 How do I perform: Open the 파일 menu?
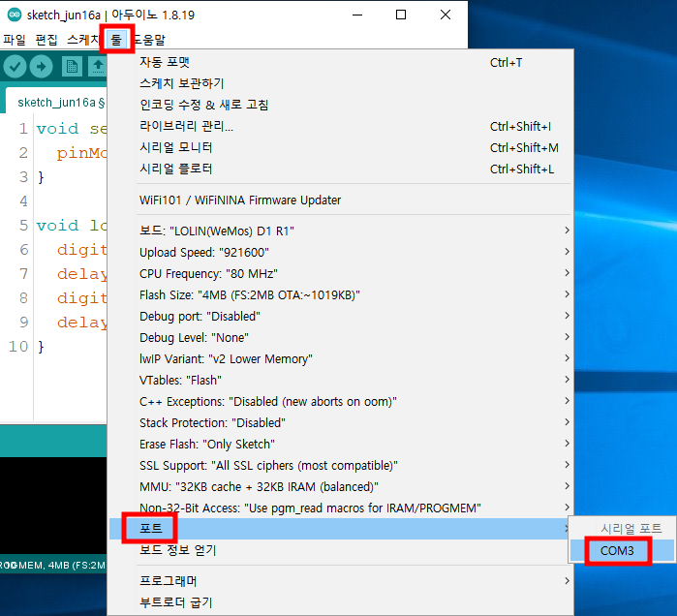(15, 40)
